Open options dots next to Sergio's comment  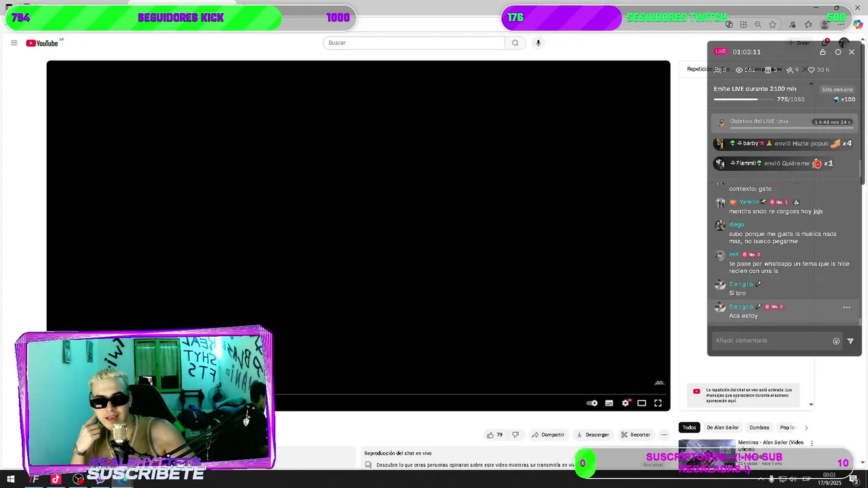[x=846, y=307]
